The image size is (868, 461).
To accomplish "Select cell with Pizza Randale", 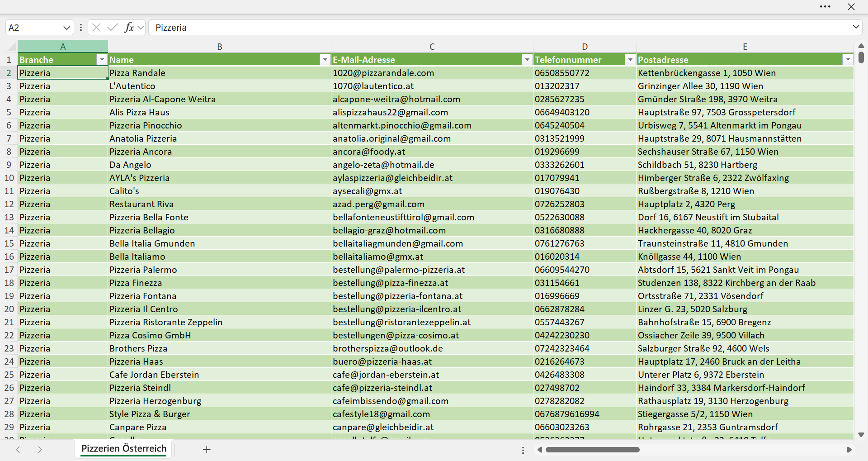I will (x=219, y=73).
